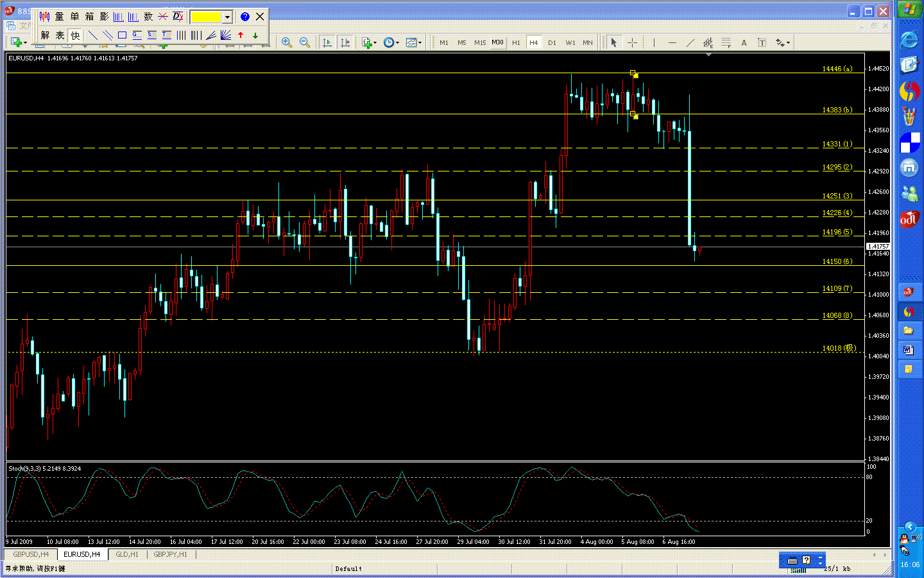The width and height of the screenshot is (924, 578).
Task: Click the 解 button in floating toolbar
Action: 45,35
